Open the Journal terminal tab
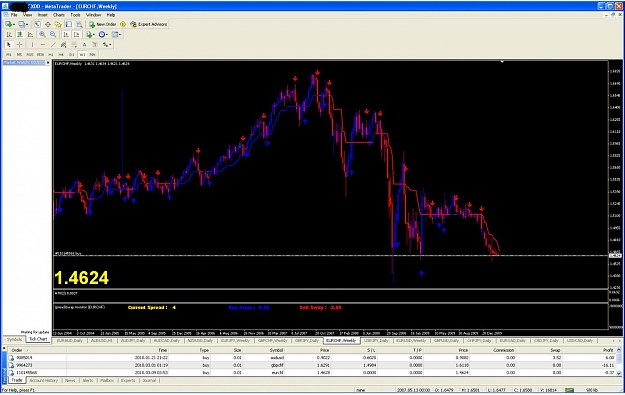The width and height of the screenshot is (625, 395). (149, 380)
